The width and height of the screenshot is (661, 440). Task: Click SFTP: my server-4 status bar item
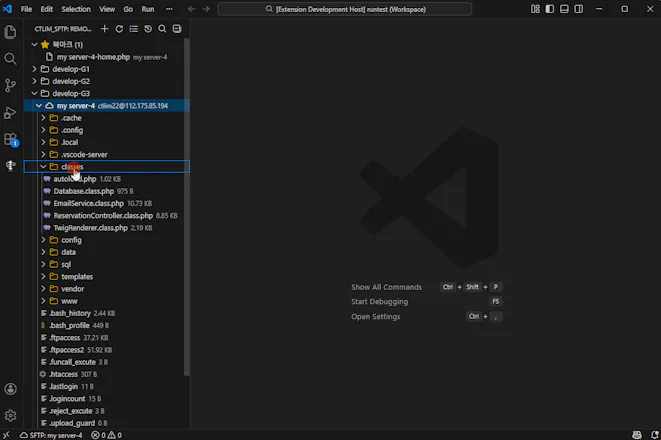click(51, 435)
